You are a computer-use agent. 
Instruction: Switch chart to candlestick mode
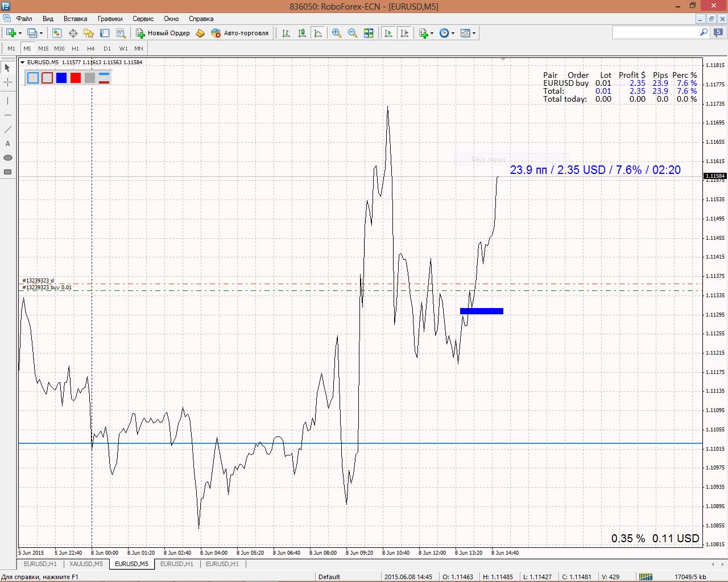click(302, 34)
